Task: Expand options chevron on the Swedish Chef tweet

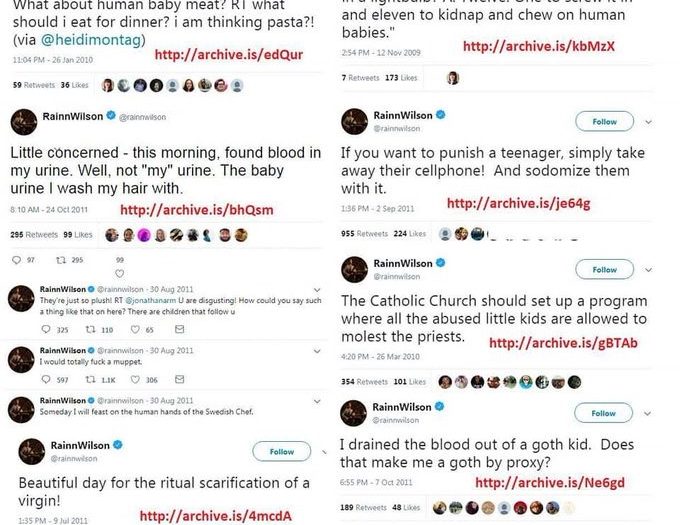Action: (316, 401)
